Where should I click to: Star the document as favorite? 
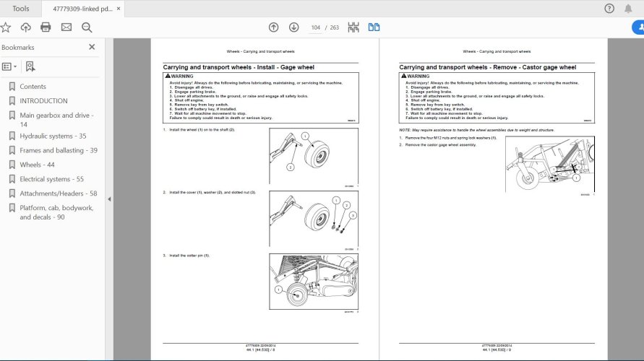click(6, 27)
